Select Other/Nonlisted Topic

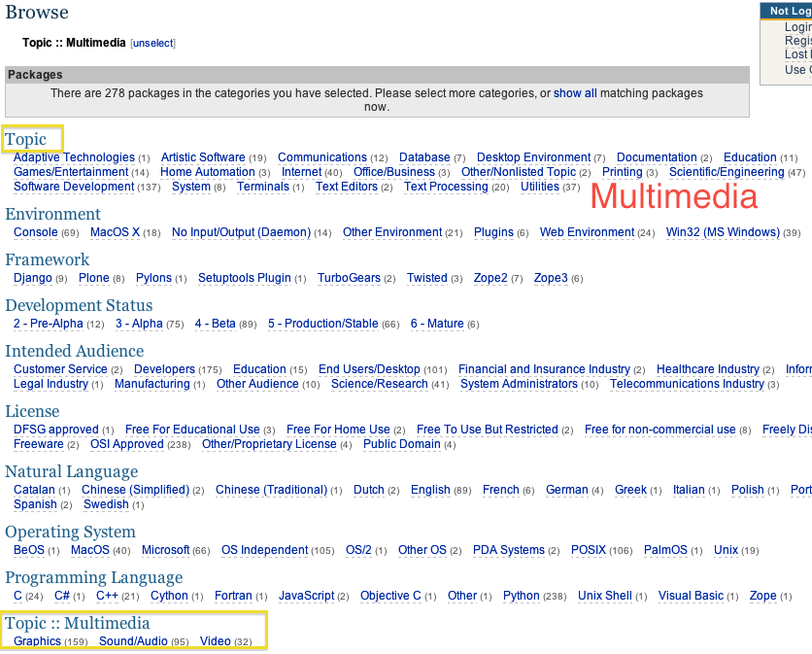pos(519,172)
